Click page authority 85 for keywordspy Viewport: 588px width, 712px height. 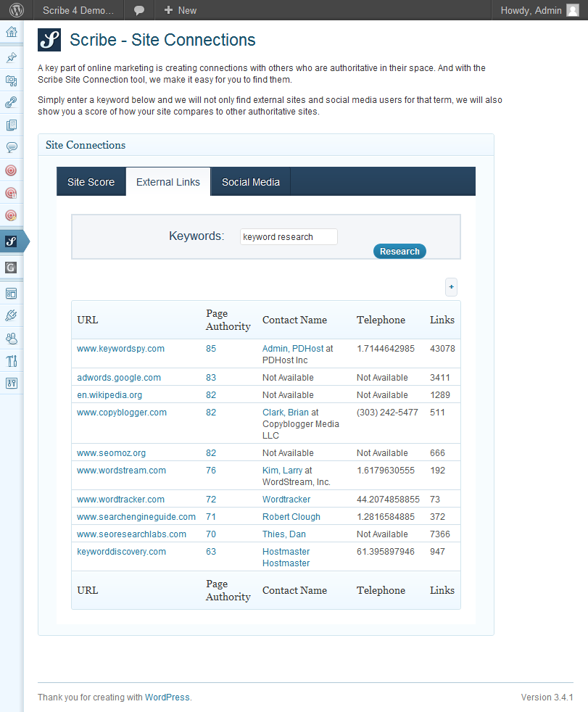pyautogui.click(x=211, y=349)
